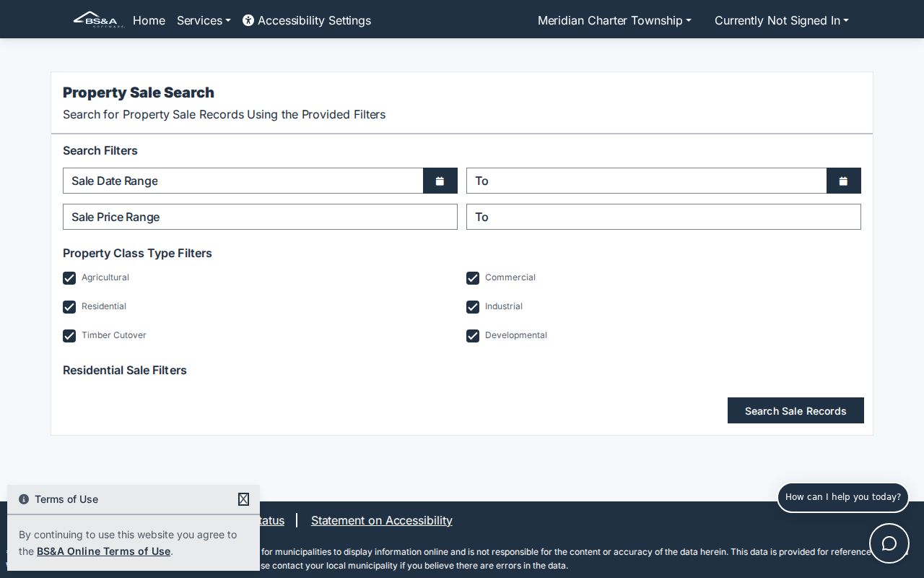The image size is (924, 578).
Task: Open the Meridian Charter Township dropdown
Action: coord(614,20)
